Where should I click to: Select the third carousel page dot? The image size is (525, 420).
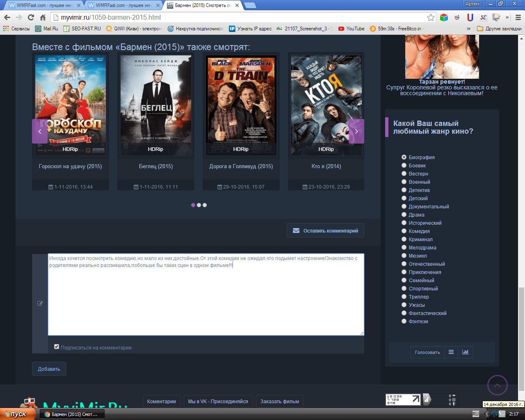(x=205, y=205)
